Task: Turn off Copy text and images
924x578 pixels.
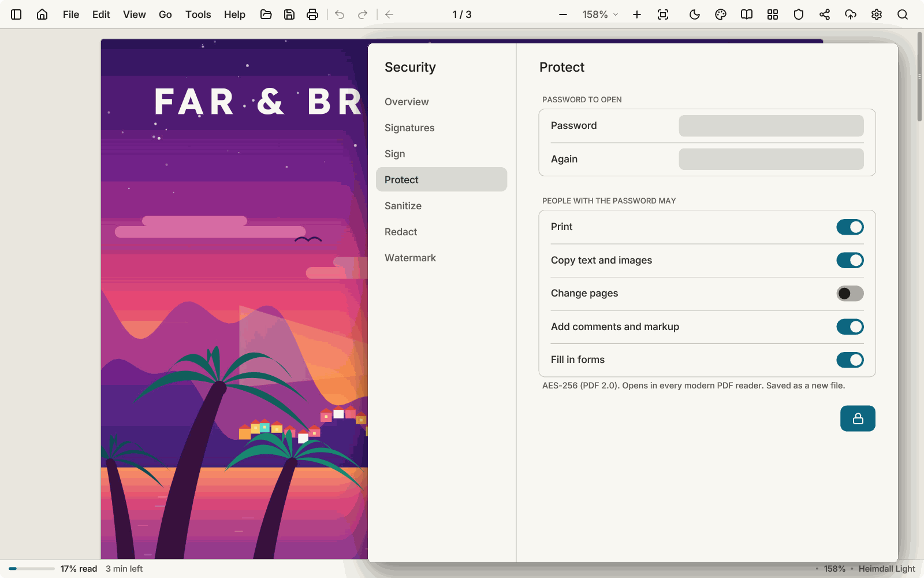Action: click(x=850, y=260)
